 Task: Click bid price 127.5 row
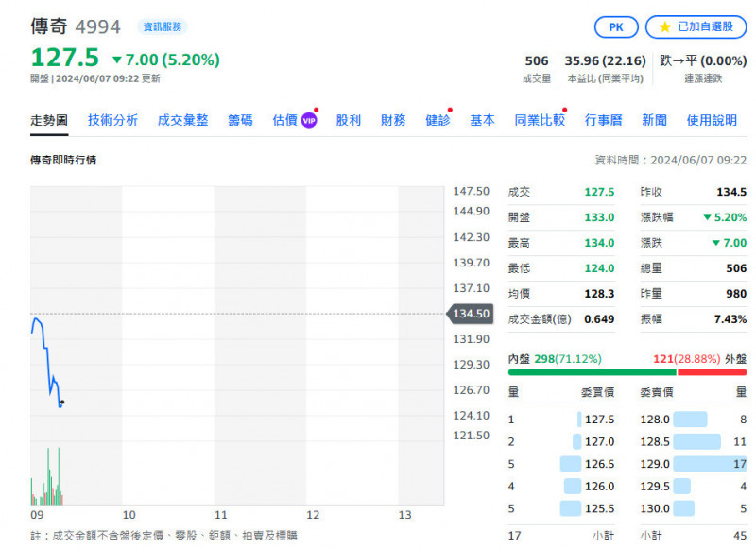coord(561,420)
